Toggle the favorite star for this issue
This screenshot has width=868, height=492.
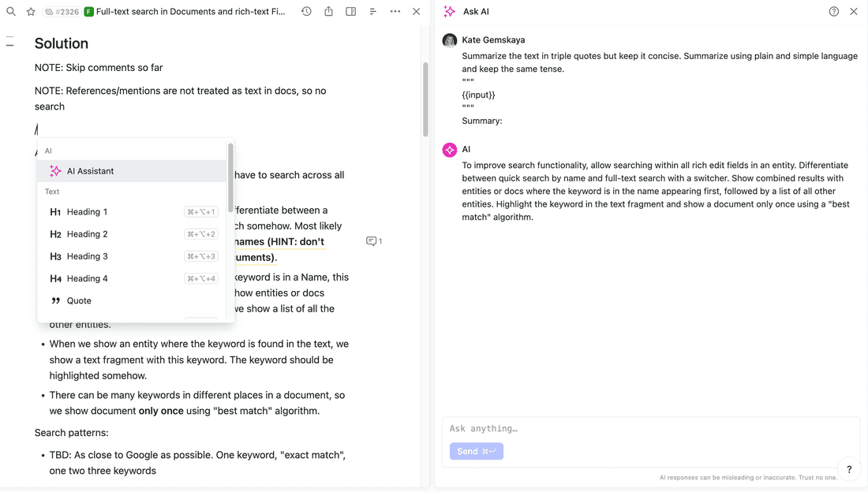tap(30, 11)
